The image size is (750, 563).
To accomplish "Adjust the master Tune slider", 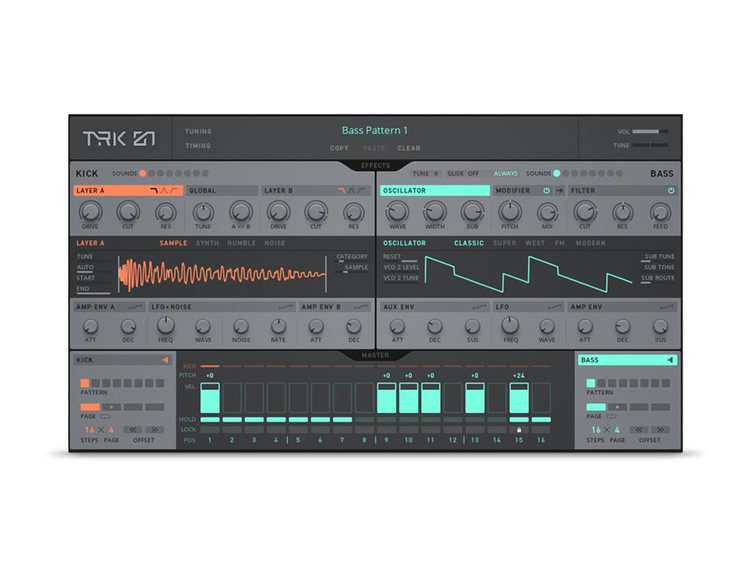I will tap(650, 145).
